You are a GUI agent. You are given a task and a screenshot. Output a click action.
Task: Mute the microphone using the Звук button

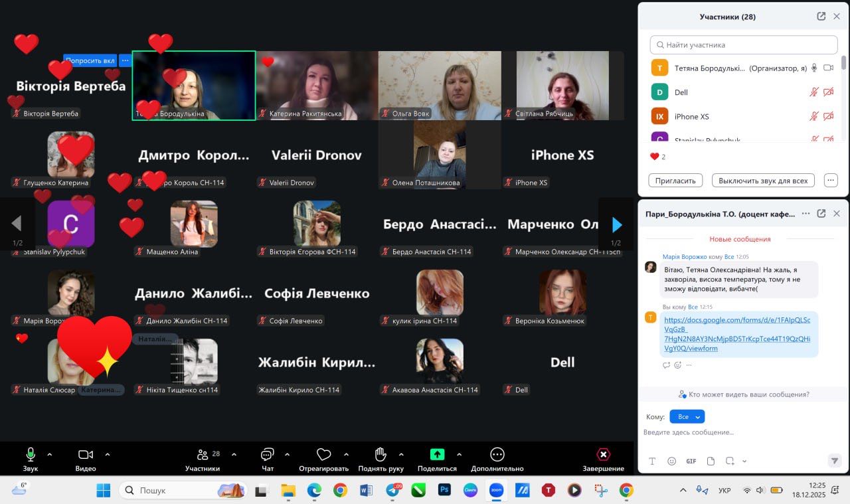pos(31,455)
